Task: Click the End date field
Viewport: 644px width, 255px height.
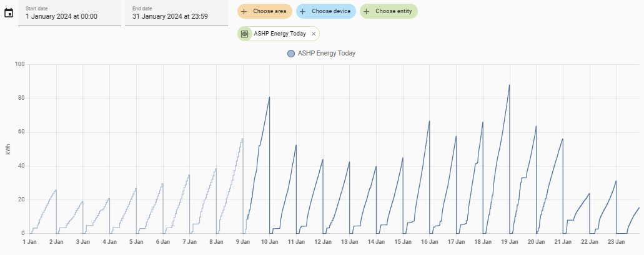Action: pyautogui.click(x=177, y=13)
